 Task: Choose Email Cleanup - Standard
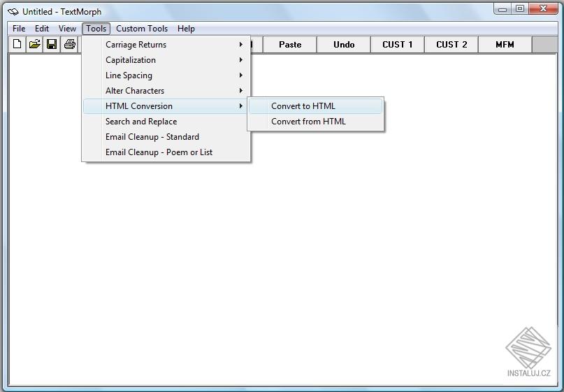pyautogui.click(x=166, y=137)
